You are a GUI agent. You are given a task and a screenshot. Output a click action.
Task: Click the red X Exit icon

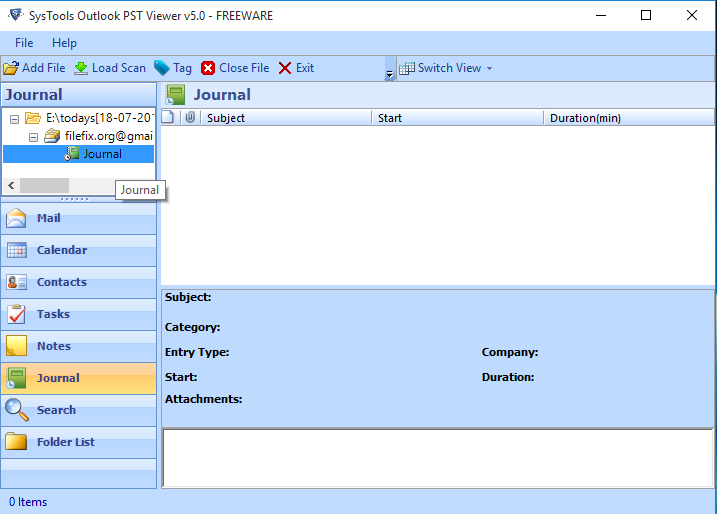(x=285, y=68)
